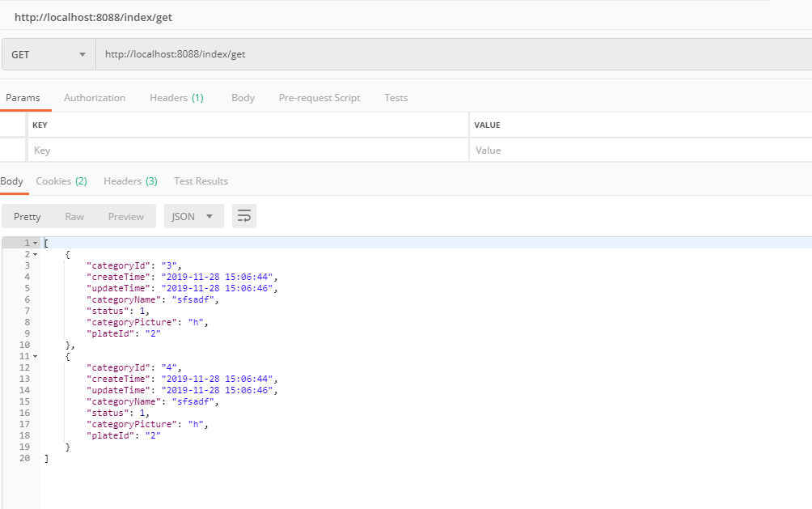
Task: Open the request Headers (1) tab
Action: click(176, 98)
